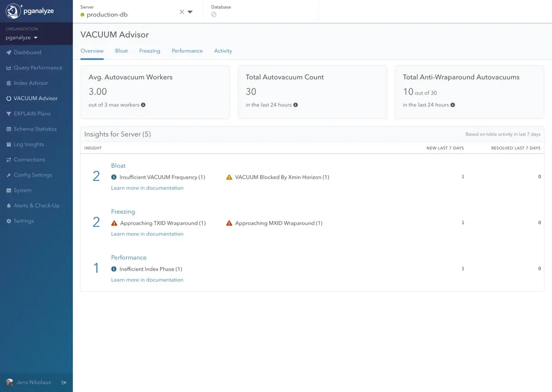This screenshot has width=552, height=392.
Task: Click info icon under Anti-Wraparound Autovacuums
Action: [x=453, y=105]
